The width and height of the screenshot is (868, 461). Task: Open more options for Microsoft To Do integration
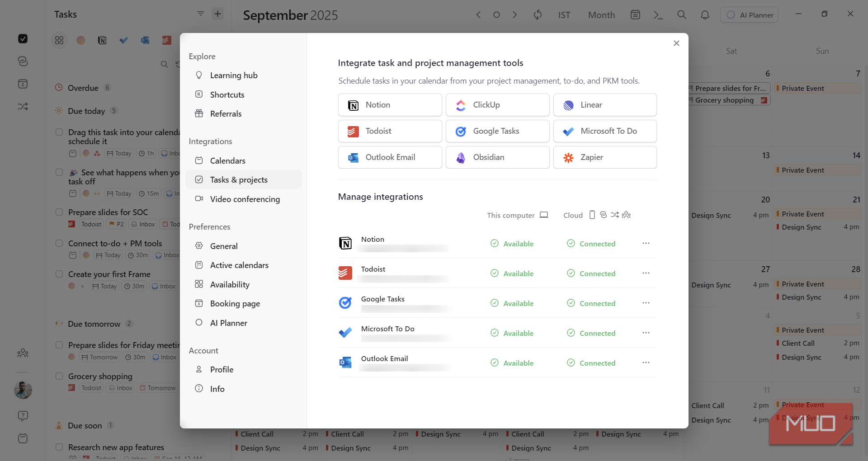646,333
